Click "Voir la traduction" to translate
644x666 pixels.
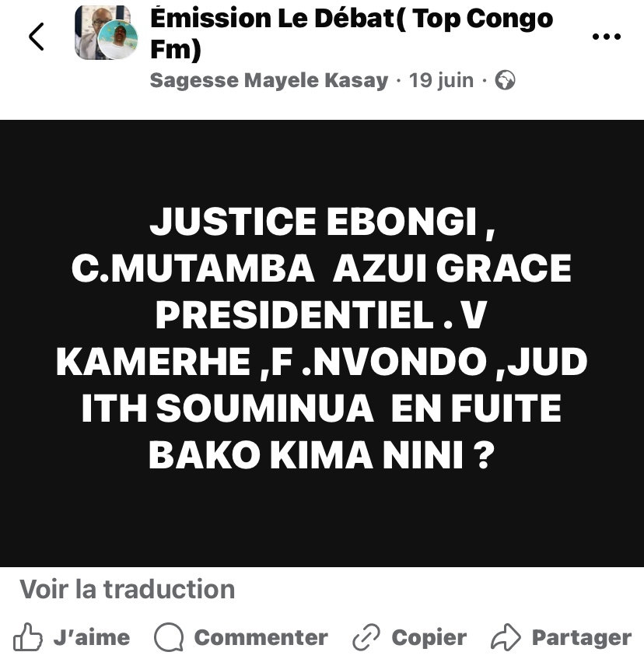coord(128,589)
